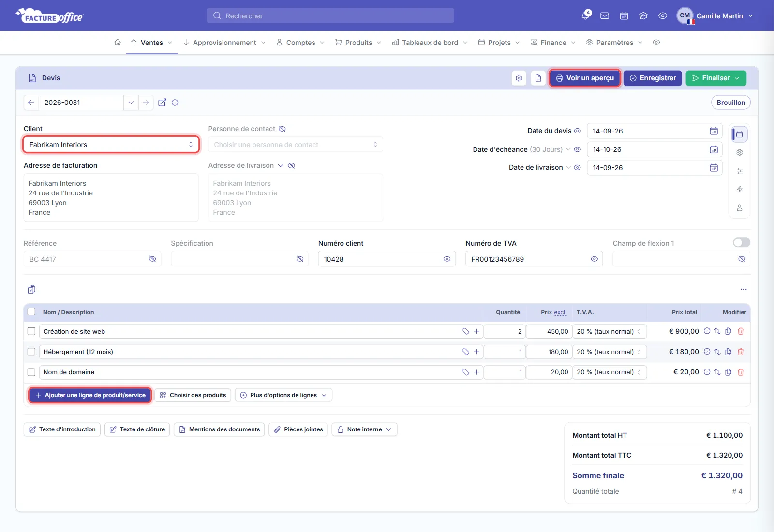
Task: Open the user icon in right side panel
Action: 739,207
